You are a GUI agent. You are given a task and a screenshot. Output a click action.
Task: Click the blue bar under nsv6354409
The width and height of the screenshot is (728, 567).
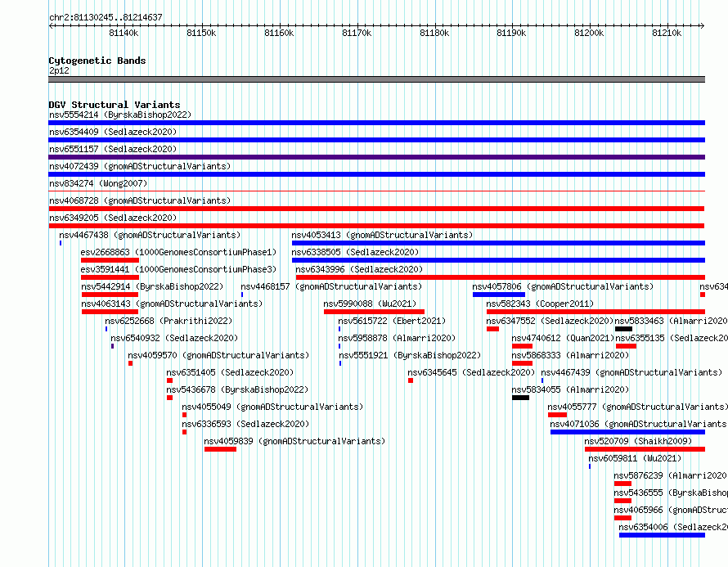pyautogui.click(x=376, y=140)
